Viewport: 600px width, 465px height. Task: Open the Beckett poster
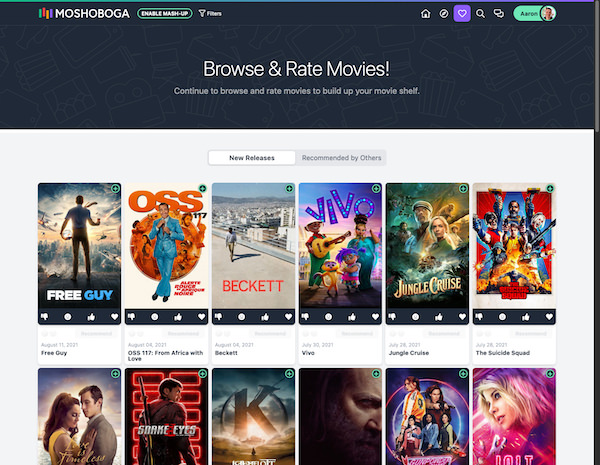click(253, 246)
